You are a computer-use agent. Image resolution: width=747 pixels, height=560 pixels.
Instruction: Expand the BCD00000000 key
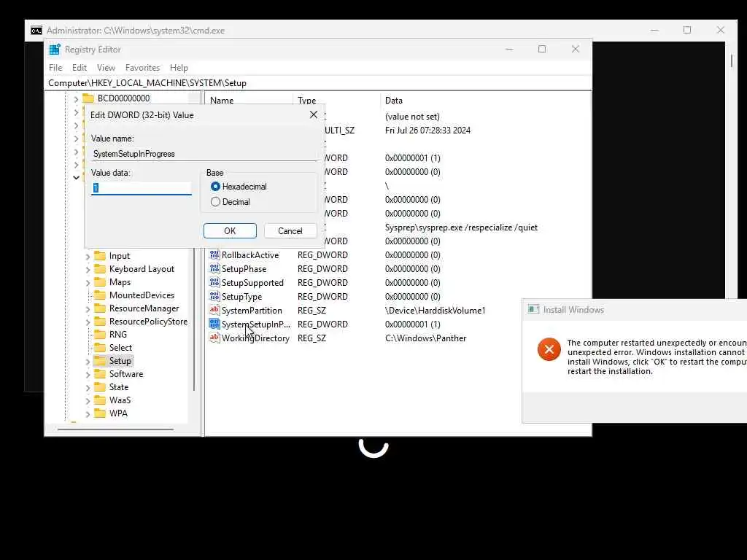pos(76,99)
